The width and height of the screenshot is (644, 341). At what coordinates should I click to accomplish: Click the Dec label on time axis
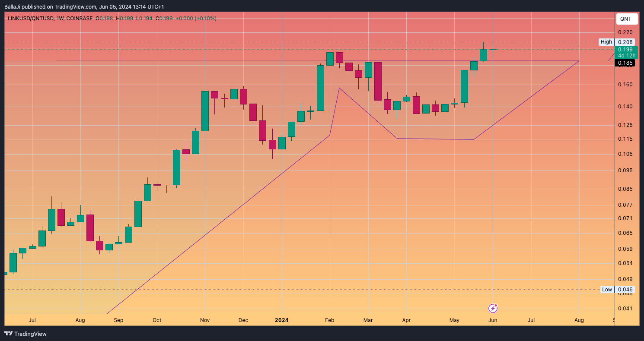pos(243,320)
